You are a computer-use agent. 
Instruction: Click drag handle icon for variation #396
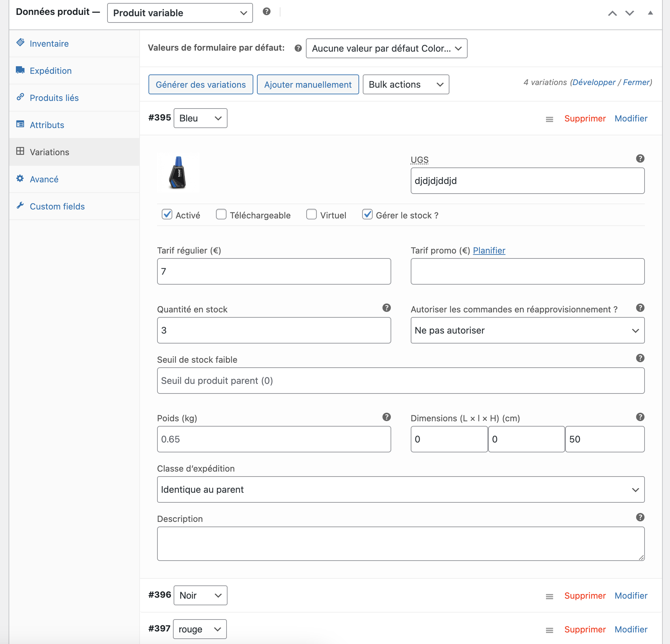549,596
